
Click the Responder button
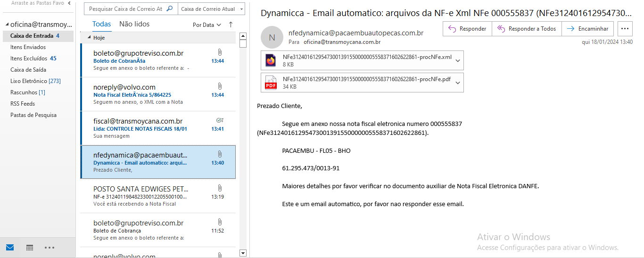[467, 29]
